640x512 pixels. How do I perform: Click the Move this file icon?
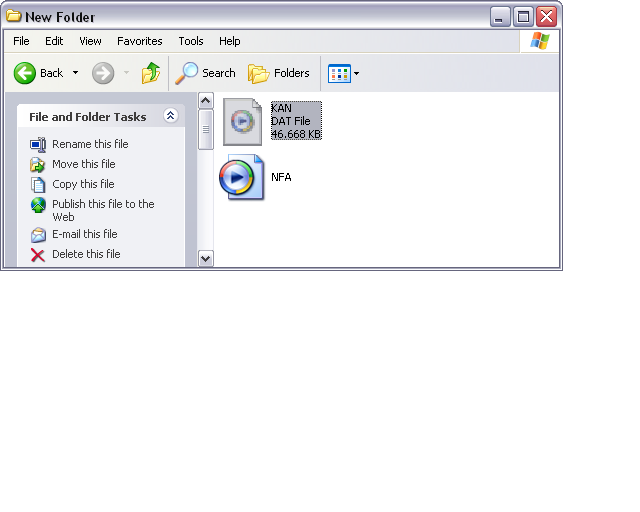click(x=38, y=165)
